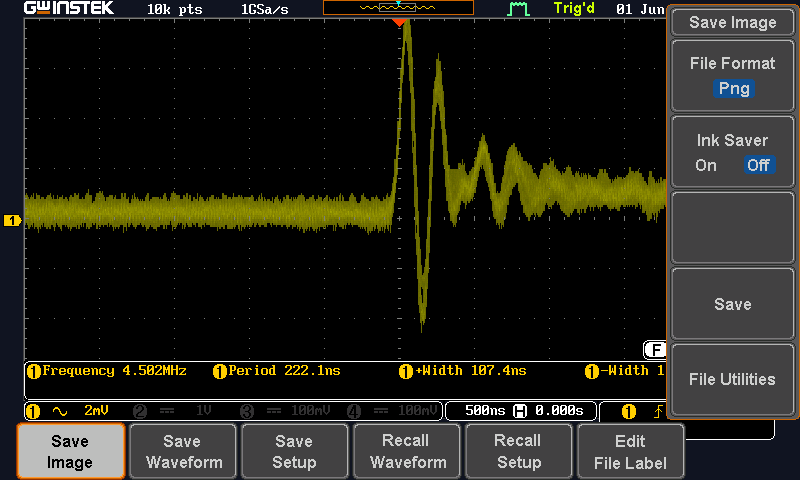Click the Frequency 4.502MHz measurement
The width and height of the screenshot is (800, 480).
coord(114,371)
